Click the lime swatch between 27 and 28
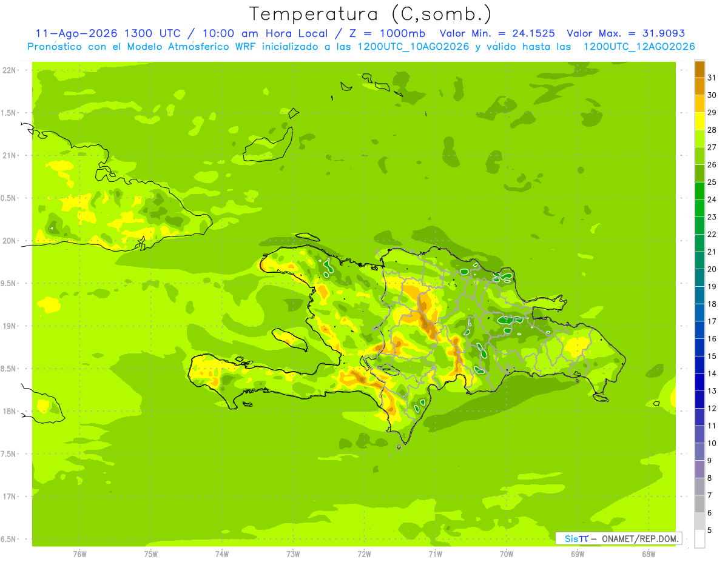The image size is (728, 562). coord(699,138)
